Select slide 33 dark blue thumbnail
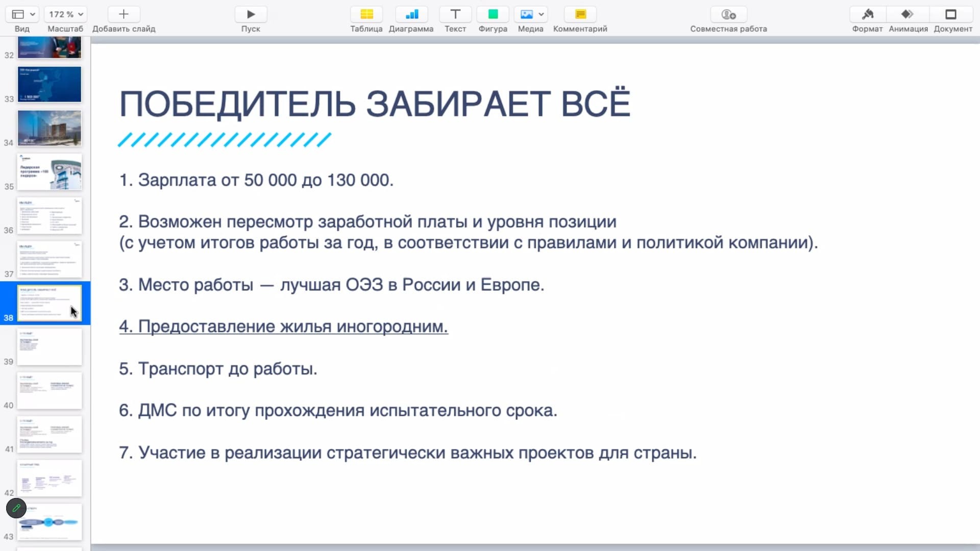 50,84
